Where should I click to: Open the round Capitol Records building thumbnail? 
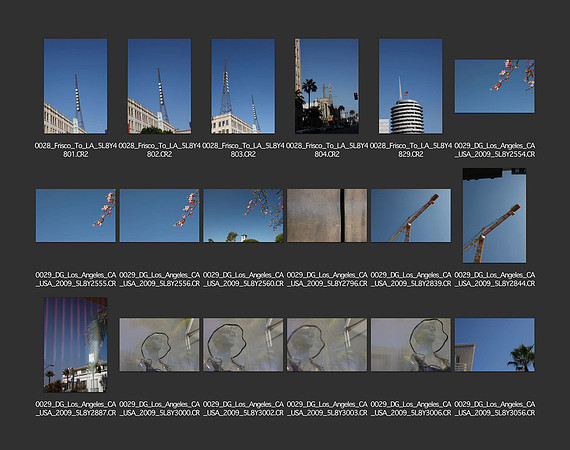[410, 86]
